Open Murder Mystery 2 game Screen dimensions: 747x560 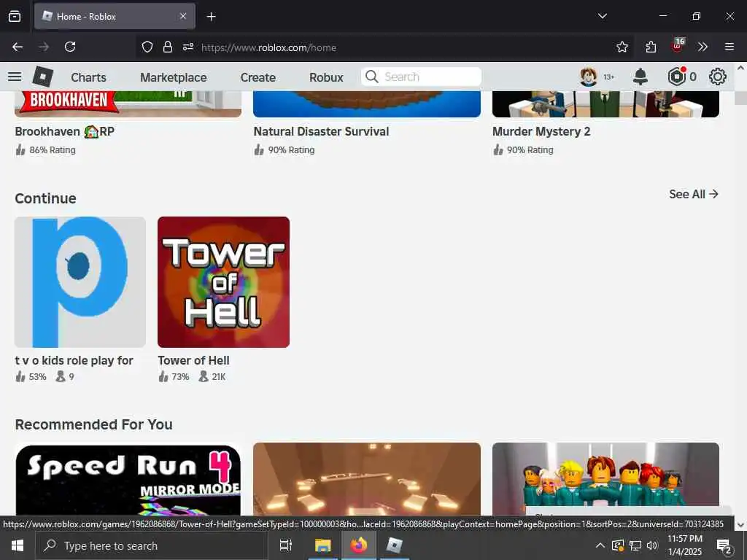click(x=541, y=131)
